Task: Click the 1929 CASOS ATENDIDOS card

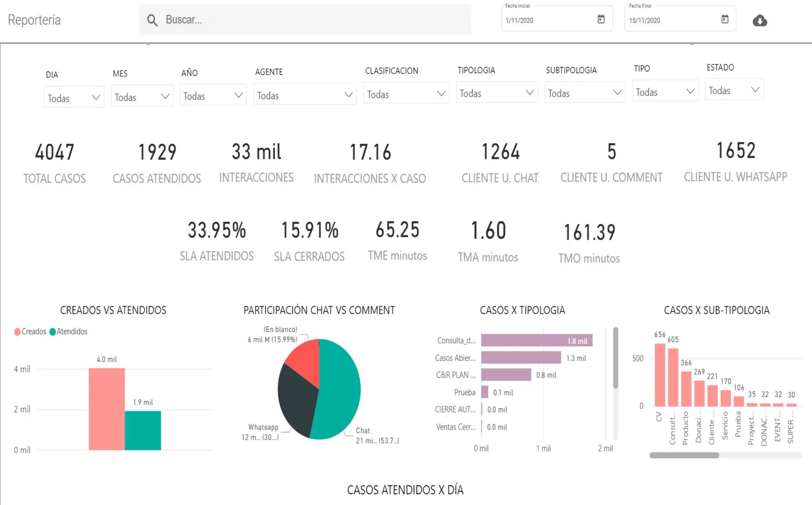Action: coord(157,163)
